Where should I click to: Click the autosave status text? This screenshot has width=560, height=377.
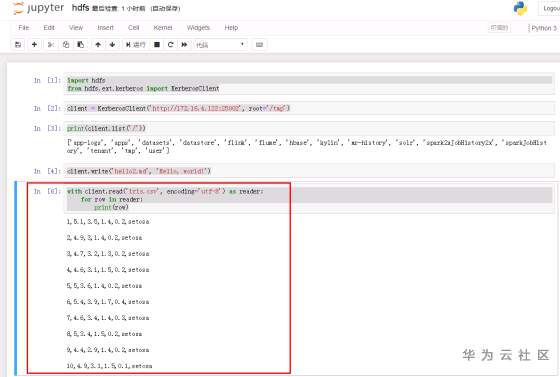(x=166, y=9)
